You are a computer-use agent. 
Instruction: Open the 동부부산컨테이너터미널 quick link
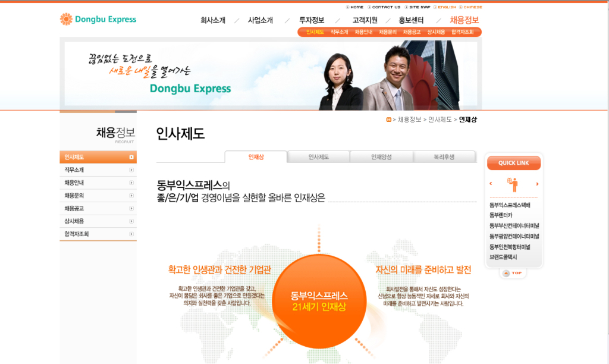(x=514, y=225)
